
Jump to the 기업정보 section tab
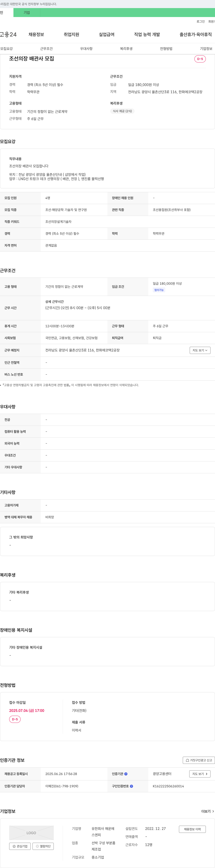pyautogui.click(x=206, y=49)
